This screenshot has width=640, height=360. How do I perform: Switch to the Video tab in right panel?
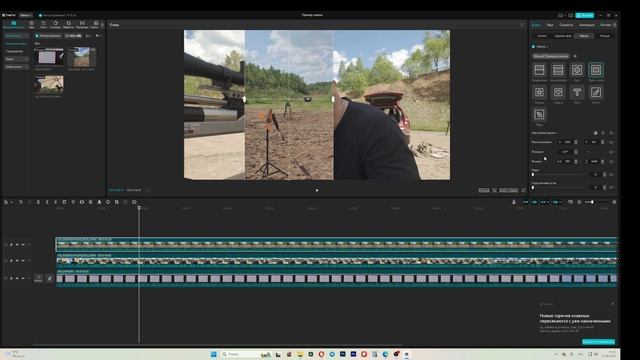536,25
